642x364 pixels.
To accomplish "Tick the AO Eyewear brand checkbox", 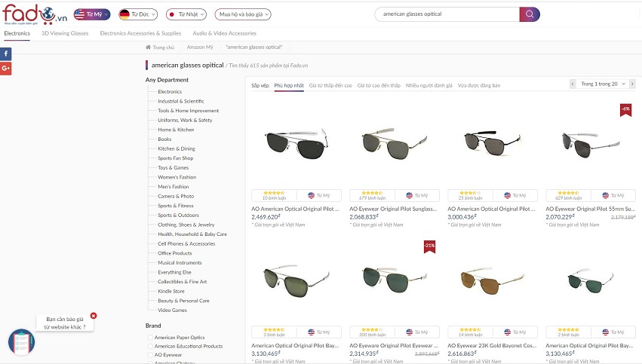I will click(150, 355).
